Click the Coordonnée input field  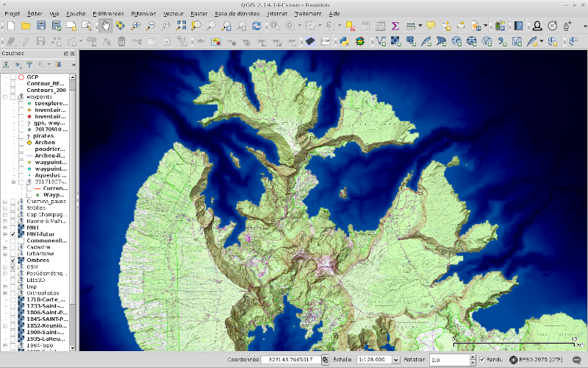[291, 360]
